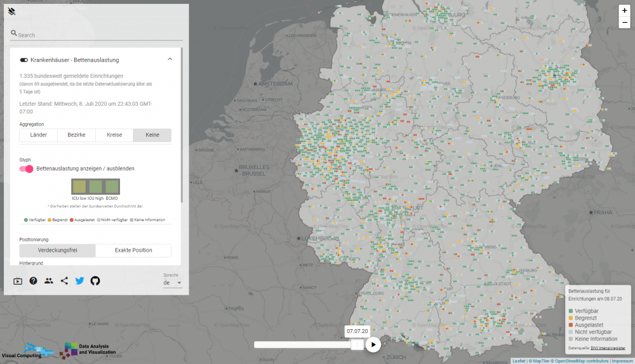Screen dimensions: 635x364
Task: Select Kreise aggregation tab
Action: pyautogui.click(x=114, y=135)
